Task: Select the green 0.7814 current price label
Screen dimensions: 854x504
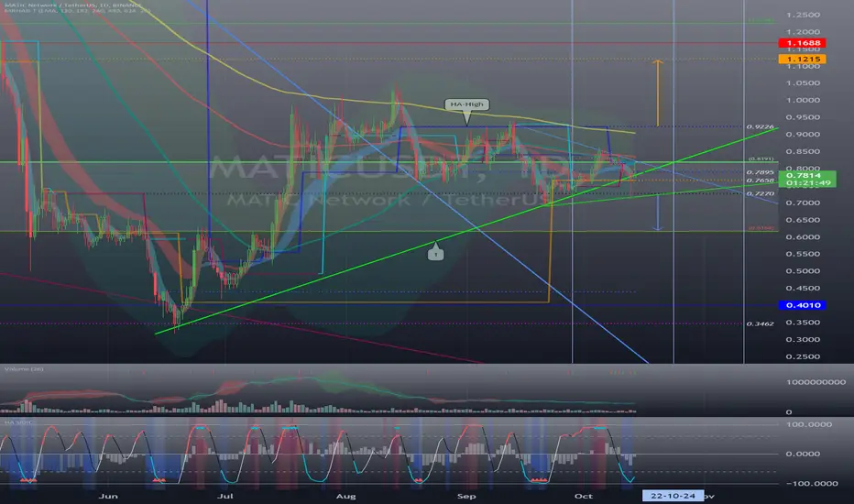Action: point(807,179)
